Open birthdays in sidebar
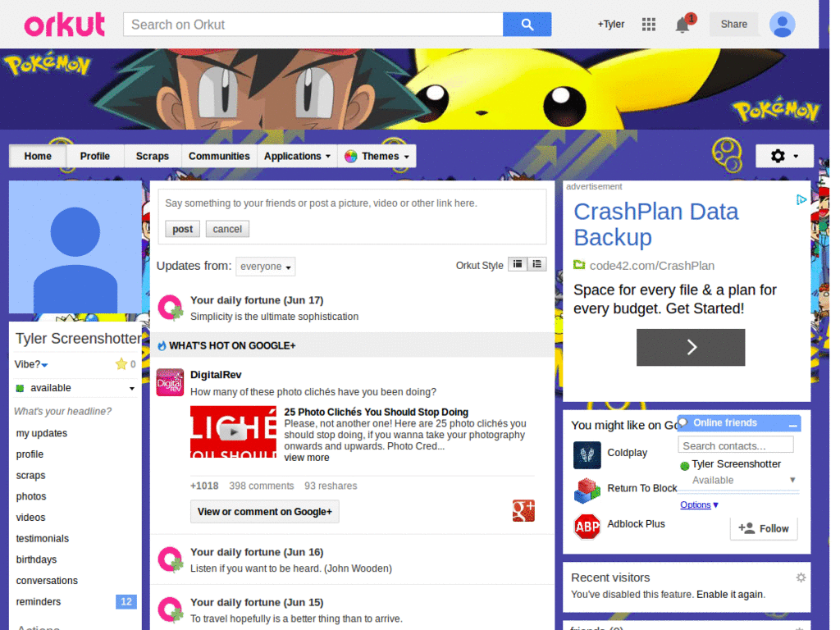This screenshot has height=630, width=840. pos(36,559)
